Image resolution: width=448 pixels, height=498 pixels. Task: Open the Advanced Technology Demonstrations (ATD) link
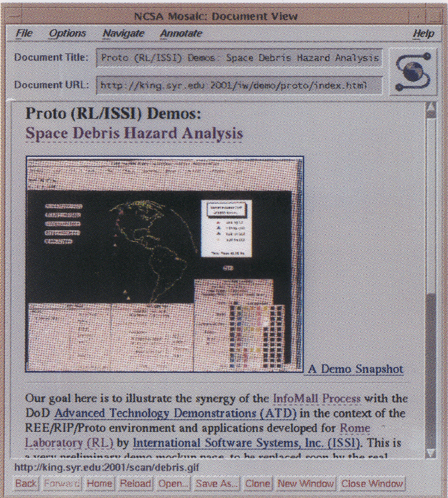click(x=176, y=413)
